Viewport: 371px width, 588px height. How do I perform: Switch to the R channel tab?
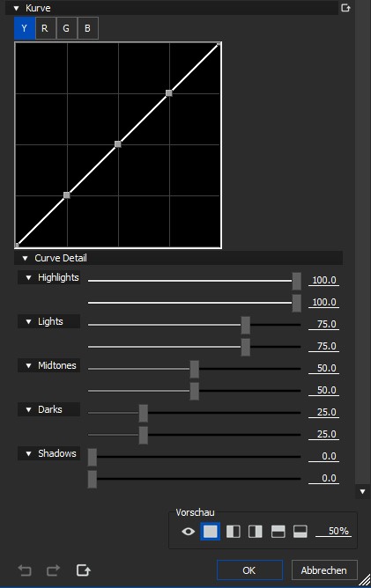tap(45, 28)
